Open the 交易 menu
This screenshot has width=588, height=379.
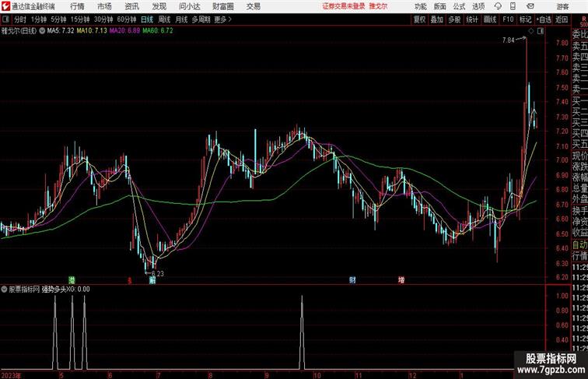[253, 6]
